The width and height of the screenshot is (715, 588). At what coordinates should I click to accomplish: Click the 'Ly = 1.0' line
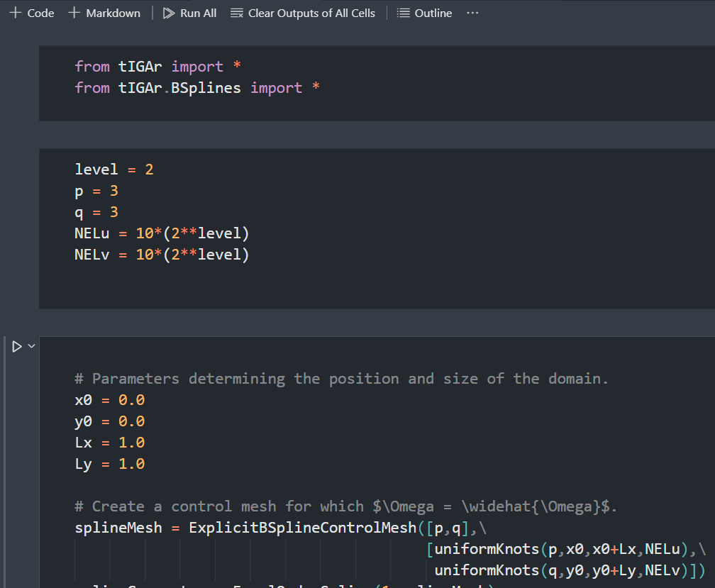109,464
